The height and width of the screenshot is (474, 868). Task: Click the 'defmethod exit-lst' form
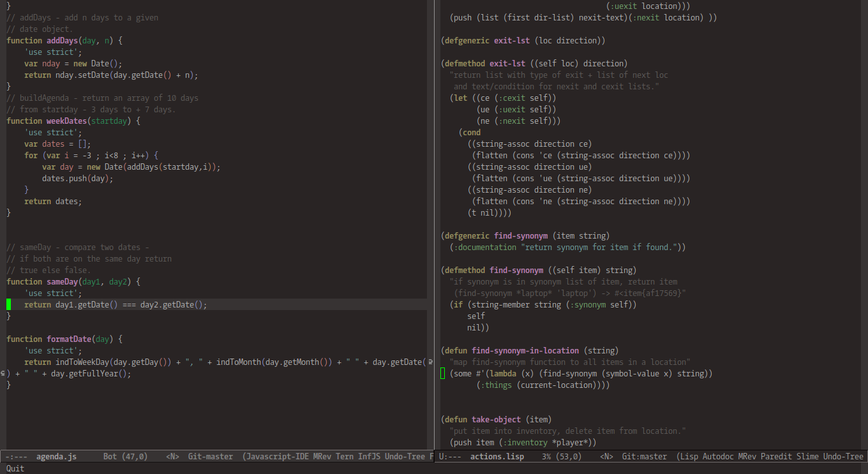tap(534, 64)
